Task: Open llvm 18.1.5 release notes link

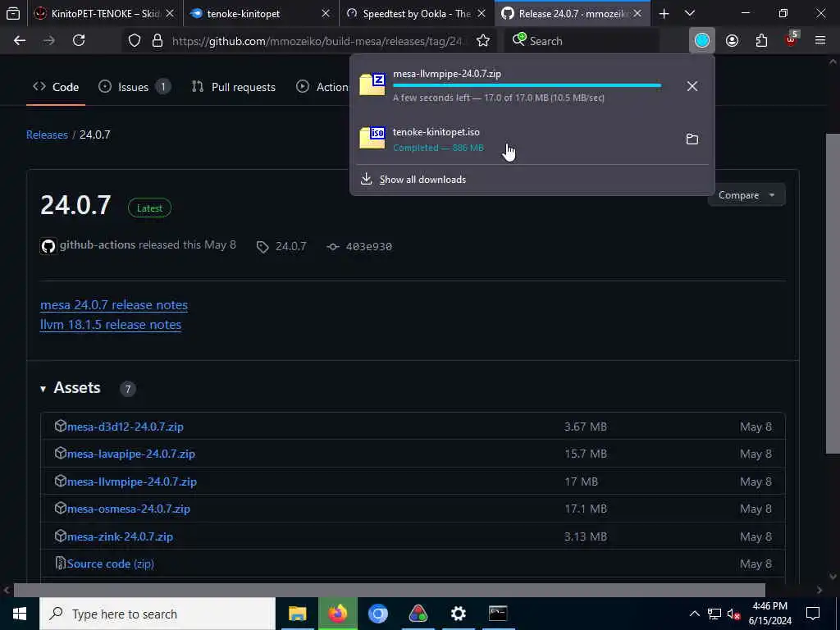Action: [x=111, y=325]
